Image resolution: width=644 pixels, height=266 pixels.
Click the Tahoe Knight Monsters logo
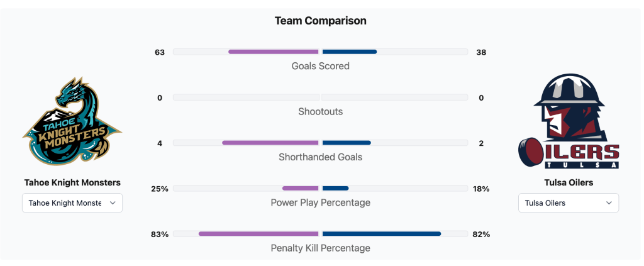[x=72, y=121]
